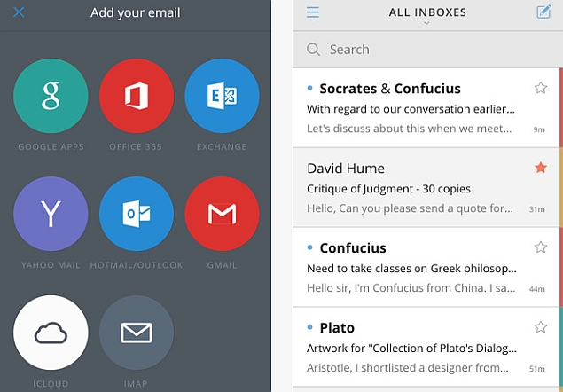
Task: Click the 31m timestamp
Action: 536,209
